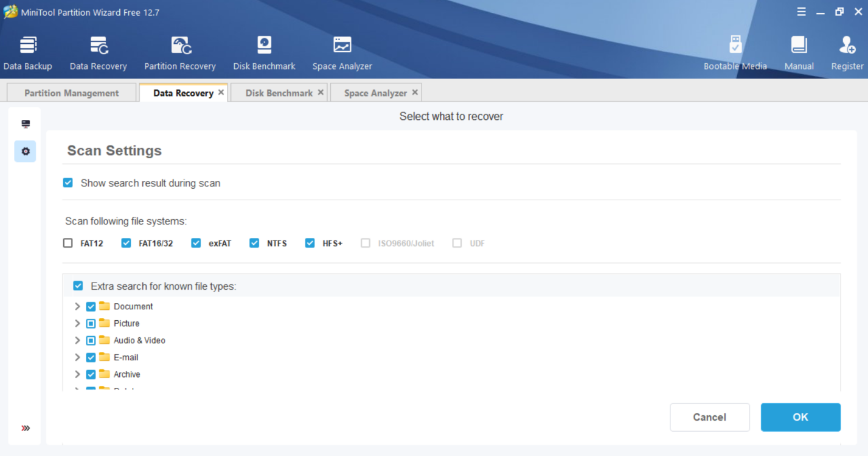
Task: Select the E-mail tree label
Action: [x=126, y=357]
